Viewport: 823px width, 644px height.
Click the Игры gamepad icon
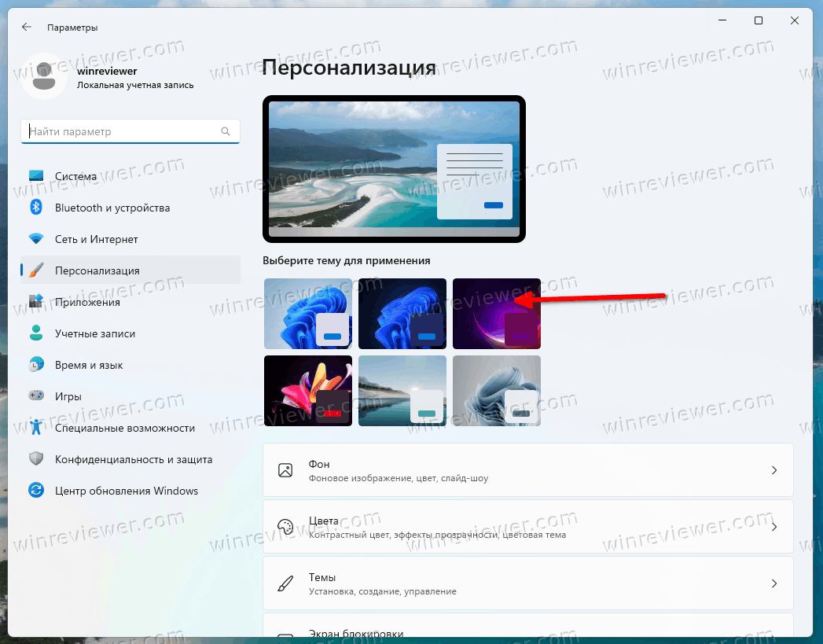(36, 396)
